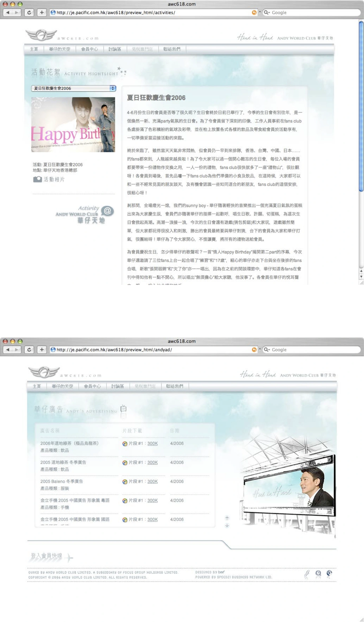Click the Happy Birthday activity photo

73,125
